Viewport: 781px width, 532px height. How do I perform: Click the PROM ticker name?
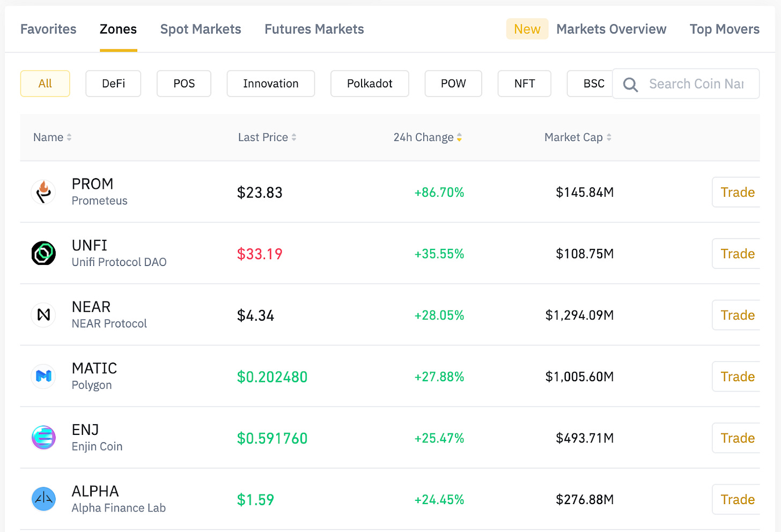pyautogui.click(x=92, y=184)
